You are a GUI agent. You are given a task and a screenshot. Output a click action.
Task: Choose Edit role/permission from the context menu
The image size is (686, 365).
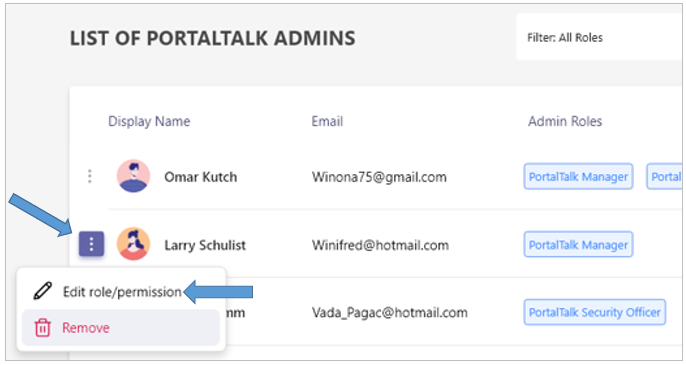click(121, 291)
